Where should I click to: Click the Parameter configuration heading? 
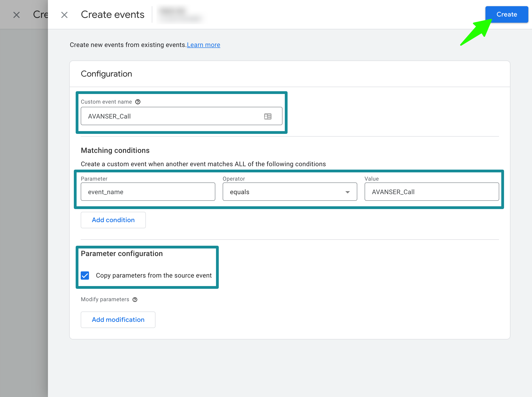(x=122, y=254)
